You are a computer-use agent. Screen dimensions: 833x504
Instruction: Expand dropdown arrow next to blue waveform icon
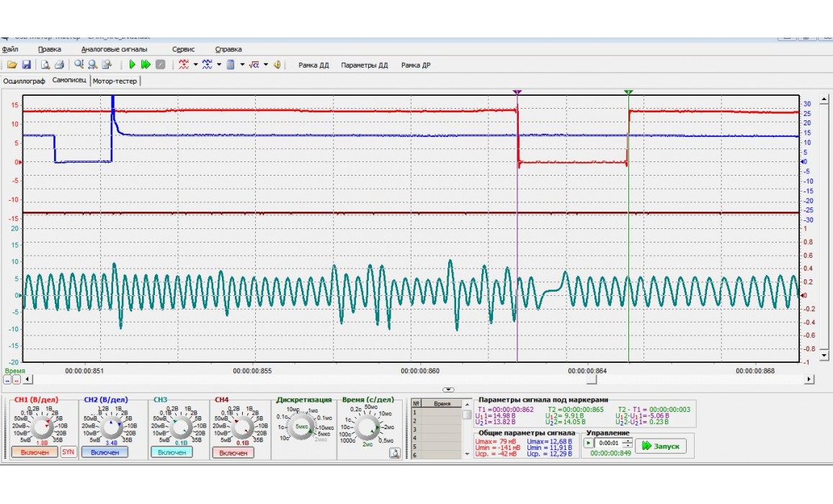pos(218,65)
